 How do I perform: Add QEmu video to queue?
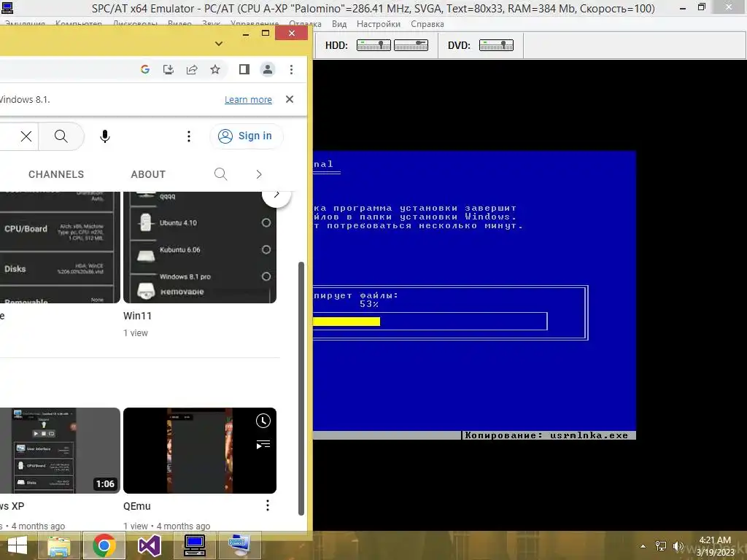[x=263, y=445]
